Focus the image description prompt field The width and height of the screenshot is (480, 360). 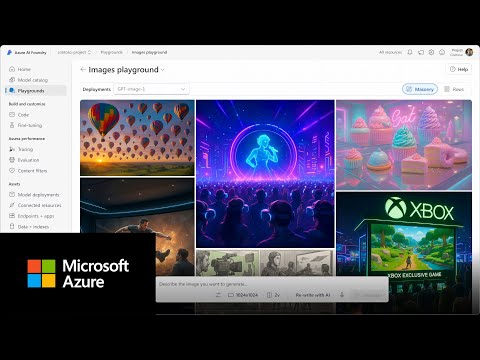[x=272, y=284]
